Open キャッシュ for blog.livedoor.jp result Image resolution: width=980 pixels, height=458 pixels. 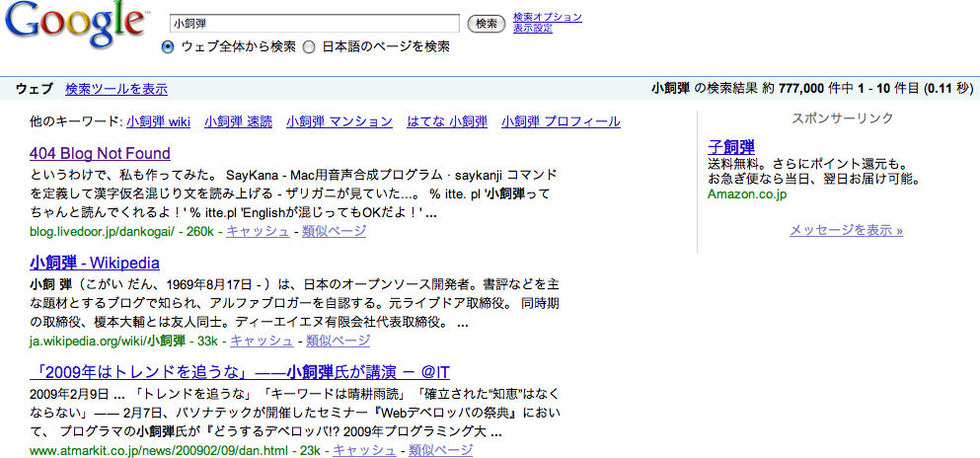click(258, 231)
